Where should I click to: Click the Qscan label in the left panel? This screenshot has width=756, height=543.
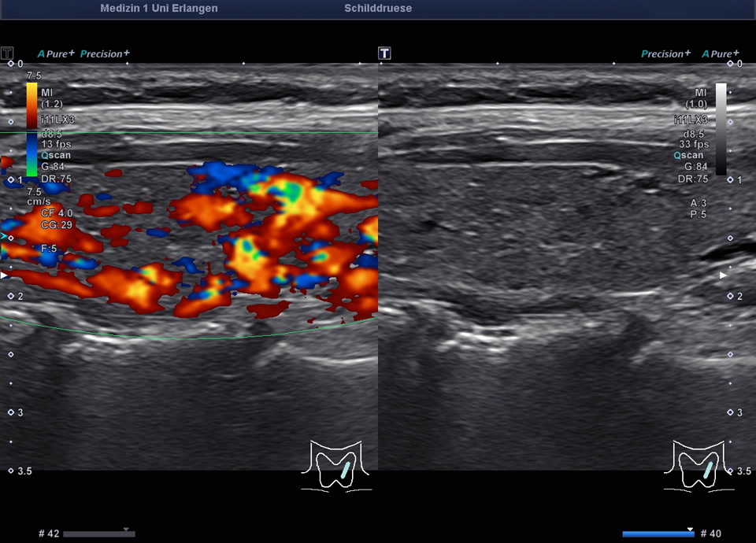pyautogui.click(x=49, y=155)
